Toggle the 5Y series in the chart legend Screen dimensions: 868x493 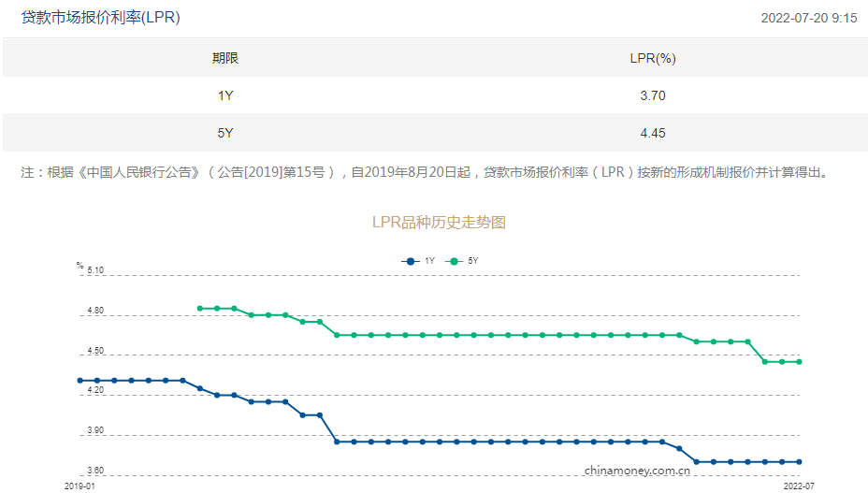[463, 261]
